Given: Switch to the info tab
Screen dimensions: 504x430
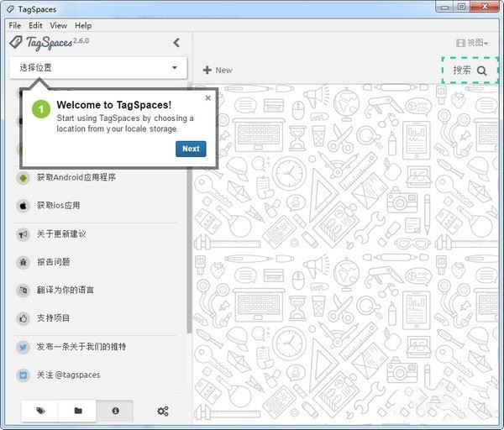Looking at the screenshot, I should click(x=115, y=411).
